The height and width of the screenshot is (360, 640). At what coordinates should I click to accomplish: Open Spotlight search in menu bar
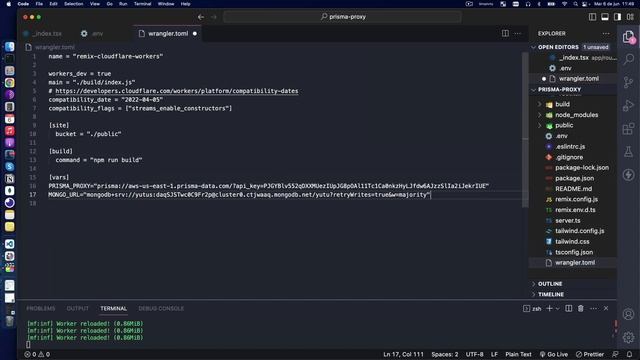pos(575,4)
